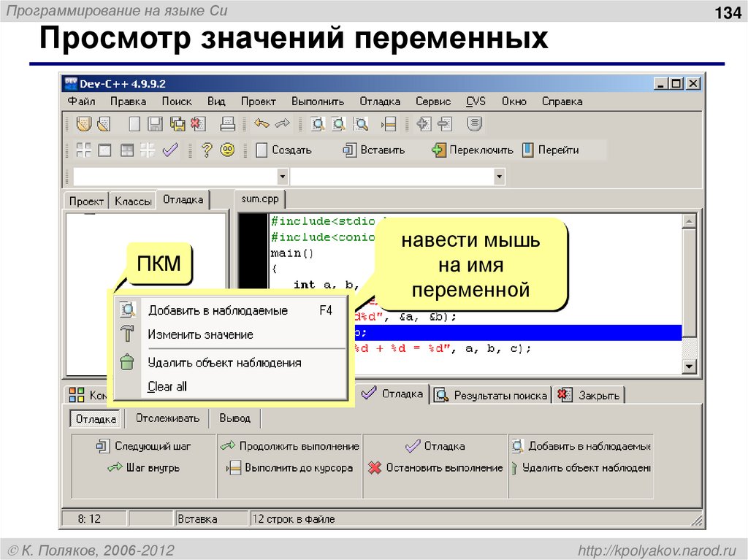Image resolution: width=748 pixels, height=560 pixels.
Task: Click the Закрыть bottom tab
Action: pos(589,396)
